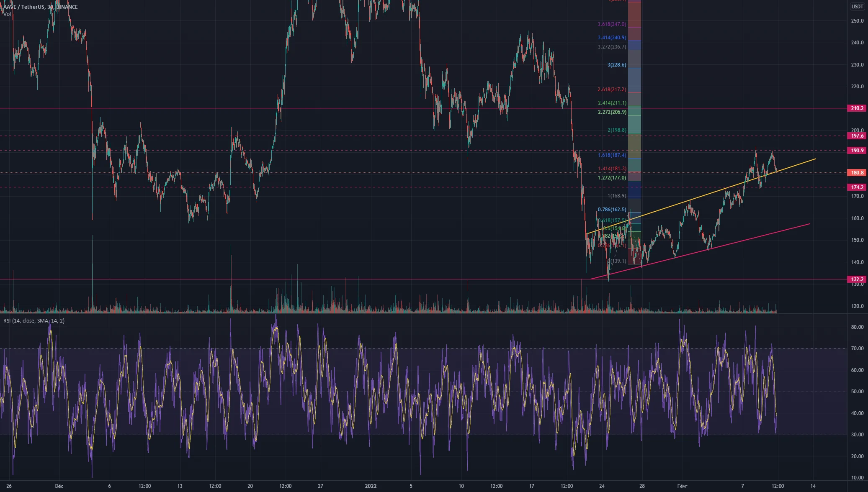Click 170.0 on the price axis
Image resolution: width=868 pixels, height=492 pixels.
pos(857,196)
